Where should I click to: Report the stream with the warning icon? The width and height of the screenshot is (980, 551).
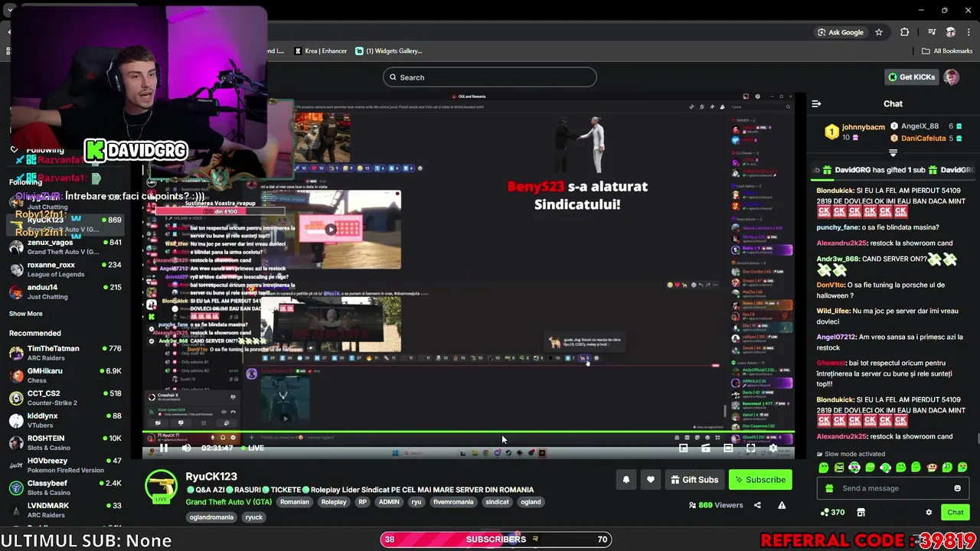coord(782,505)
